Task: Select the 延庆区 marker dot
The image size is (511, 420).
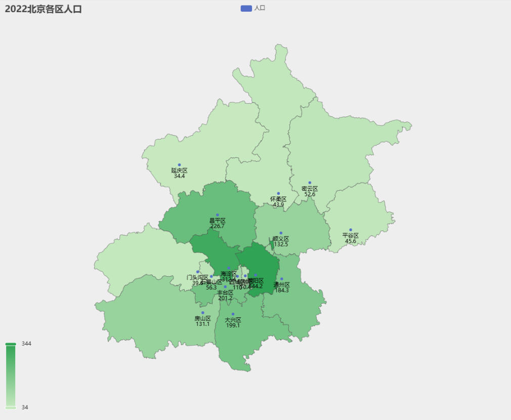Action: tap(179, 165)
